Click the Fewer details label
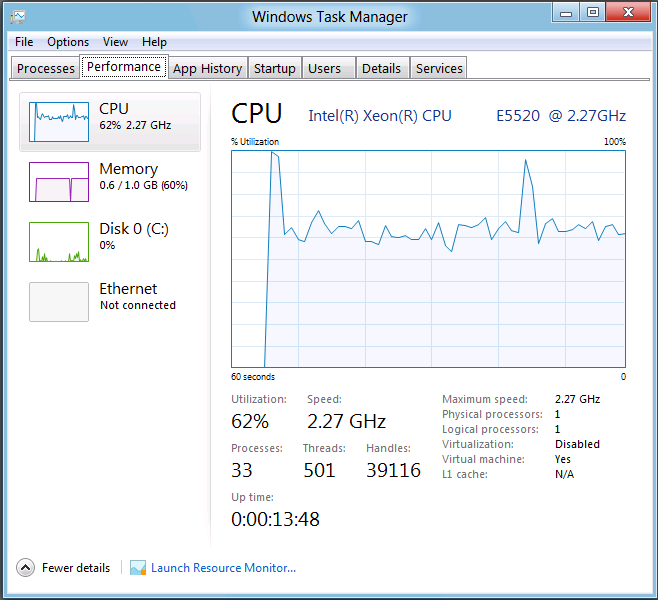The height and width of the screenshot is (600, 658). tap(76, 568)
